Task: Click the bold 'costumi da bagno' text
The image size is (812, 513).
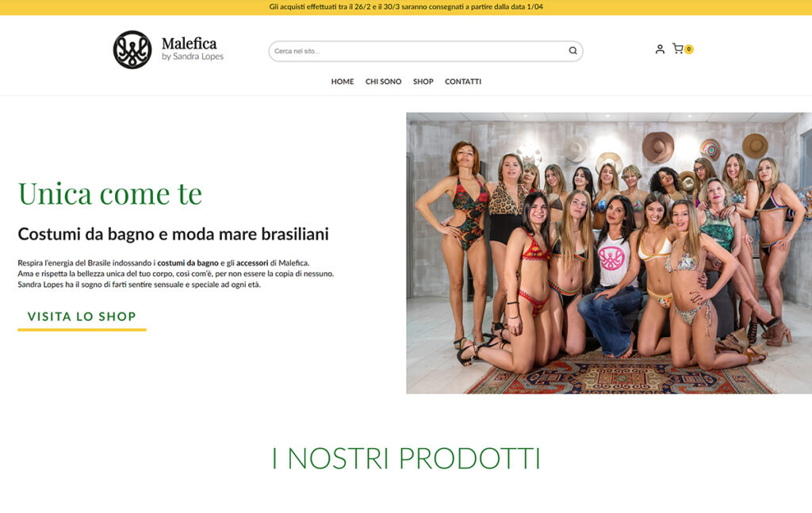Action: tap(188, 263)
